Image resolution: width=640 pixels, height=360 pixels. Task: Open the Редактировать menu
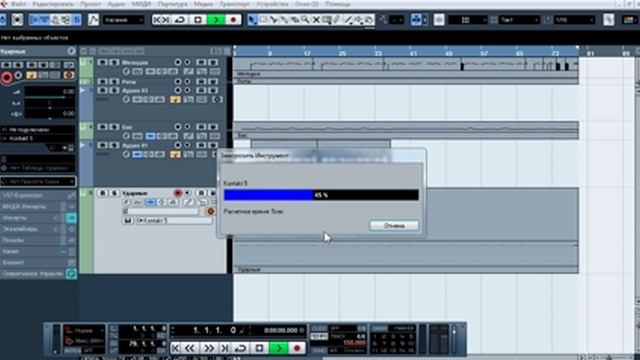pyautogui.click(x=53, y=4)
